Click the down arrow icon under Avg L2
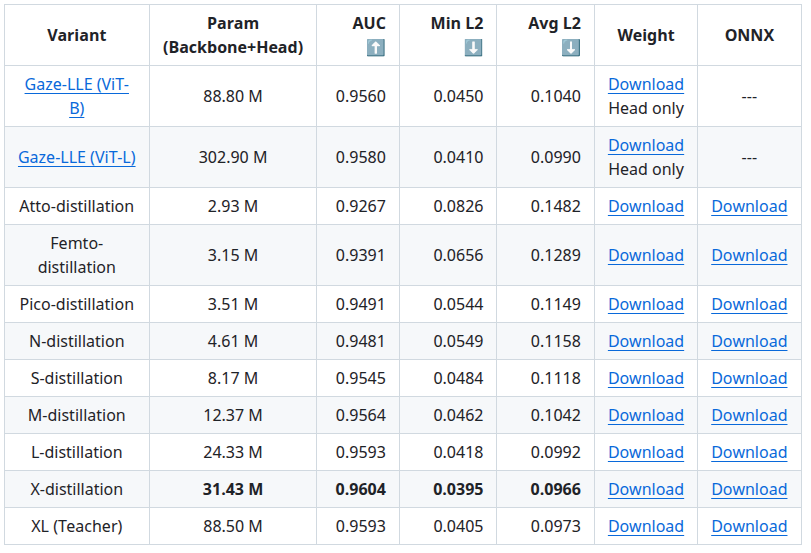The width and height of the screenshot is (811, 553). pyautogui.click(x=571, y=48)
